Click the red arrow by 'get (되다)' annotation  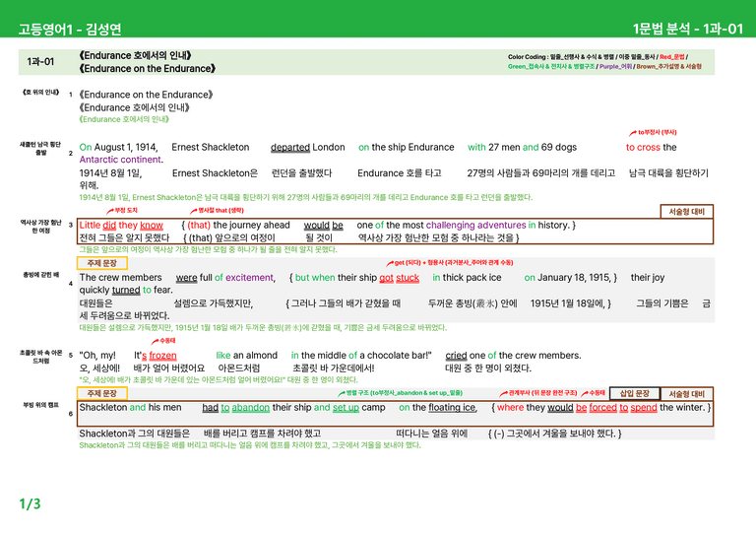[390, 263]
